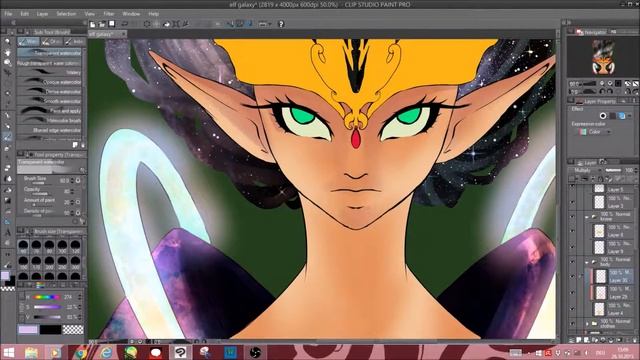
Task: Toggle visibility of the clothes folder
Action: 572,324
